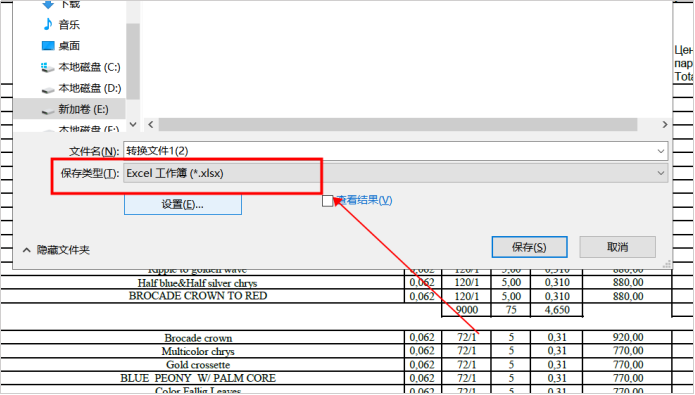Enable the view results checkbox
This screenshot has width=695, height=395.
click(x=328, y=201)
